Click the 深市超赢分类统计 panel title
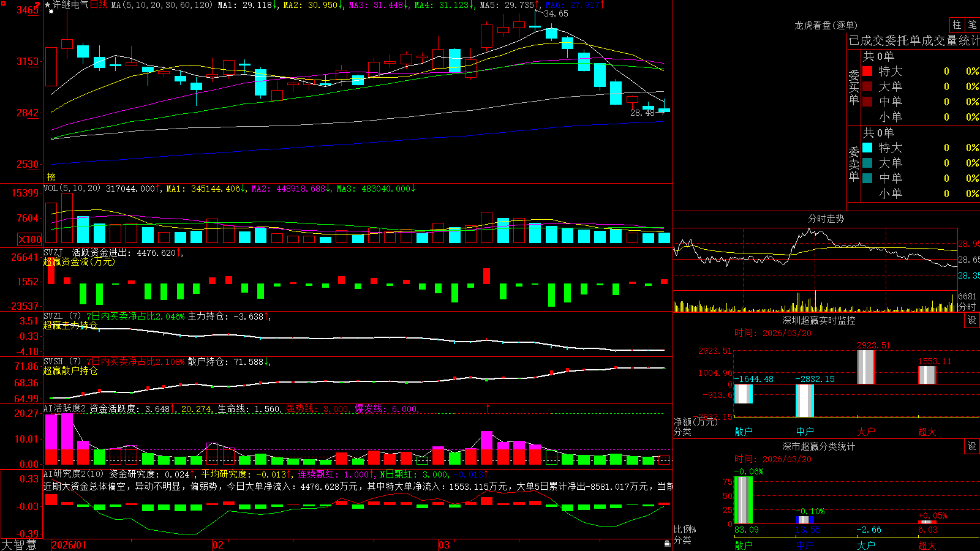Screen dimensions: 980x551 coord(818,446)
